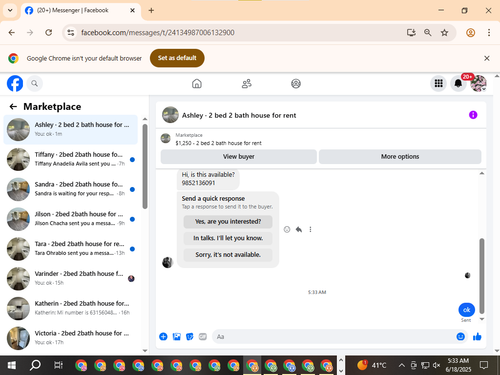Viewport: 500px width, 375px height.
Task: Open Sandra 2bed 2bath conversation
Action: [x=71, y=189]
